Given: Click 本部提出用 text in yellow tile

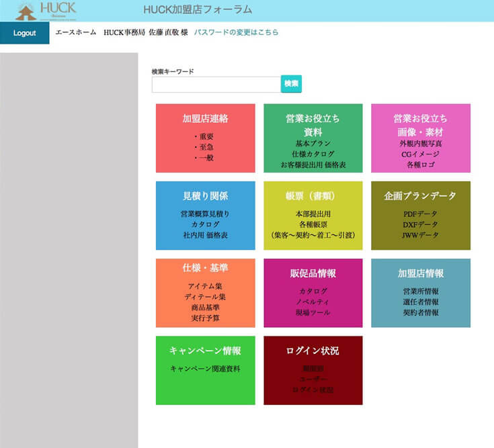Looking at the screenshot, I should pyautogui.click(x=313, y=214).
